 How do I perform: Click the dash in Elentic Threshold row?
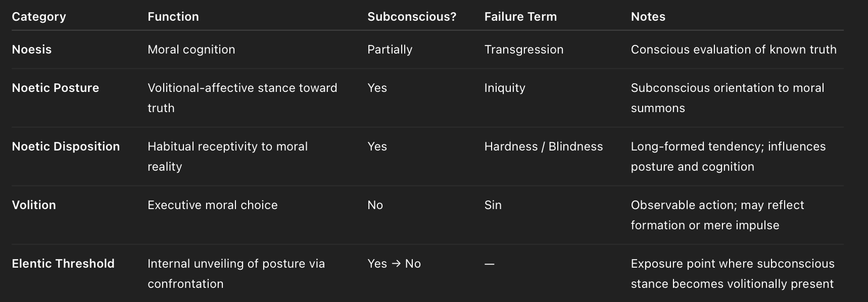point(490,264)
